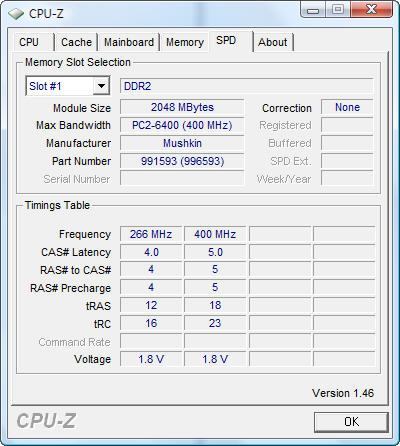Click the Timings Table group heading

coord(57,205)
